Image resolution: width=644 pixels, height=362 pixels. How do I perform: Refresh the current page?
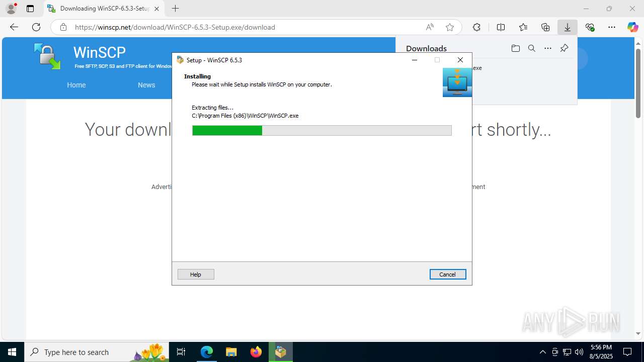pyautogui.click(x=36, y=27)
